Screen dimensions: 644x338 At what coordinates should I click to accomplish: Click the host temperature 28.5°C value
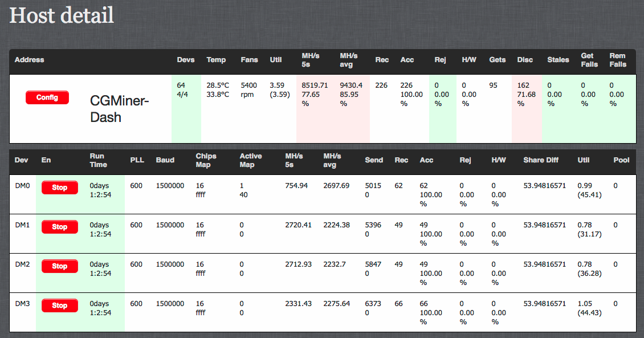[x=218, y=85]
